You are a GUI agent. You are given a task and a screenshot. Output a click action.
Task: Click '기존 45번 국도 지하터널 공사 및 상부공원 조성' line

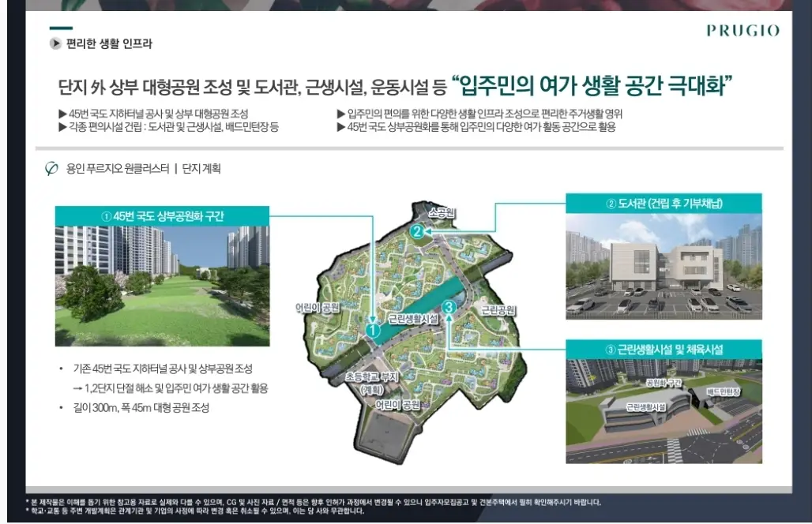pyautogui.click(x=163, y=369)
